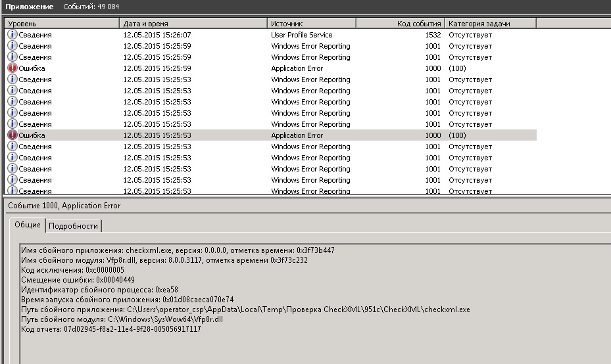The width and height of the screenshot is (611, 364).
Task: Select the event with code 1532
Action: [433, 35]
